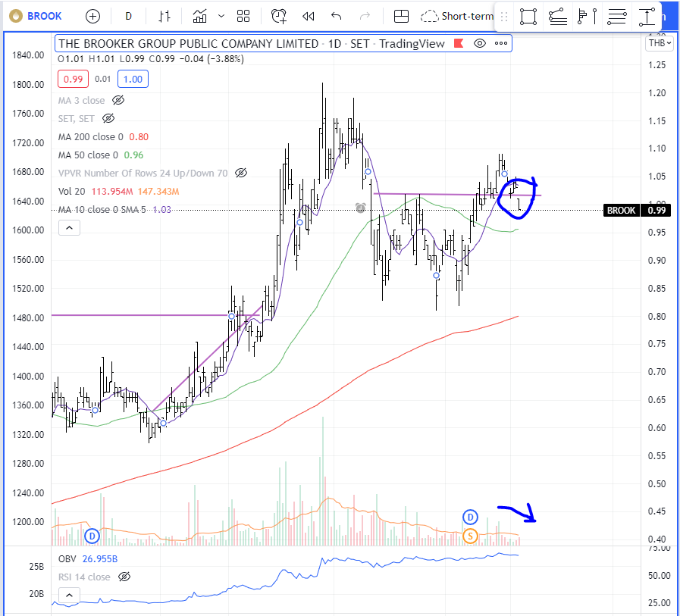Click the right D dividend marker
This screenshot has width=680, height=616.
[471, 518]
